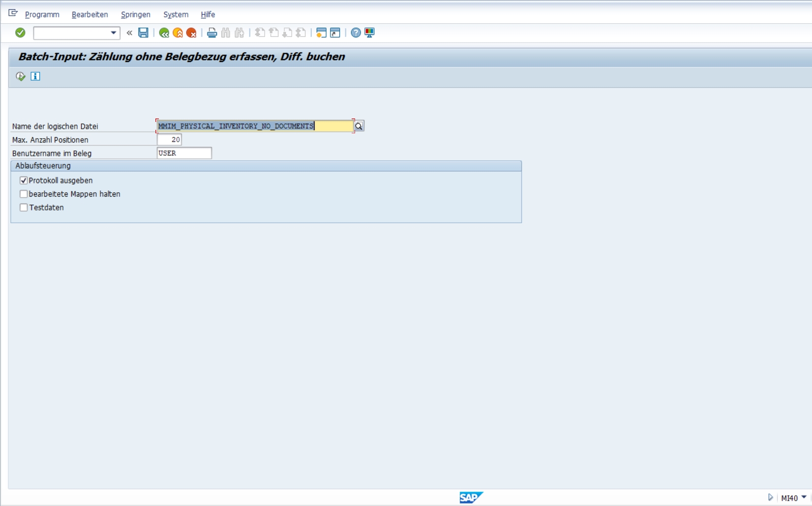Screen dimensions: 812x506
Task: Click the MI40 transaction code text
Action: point(789,498)
